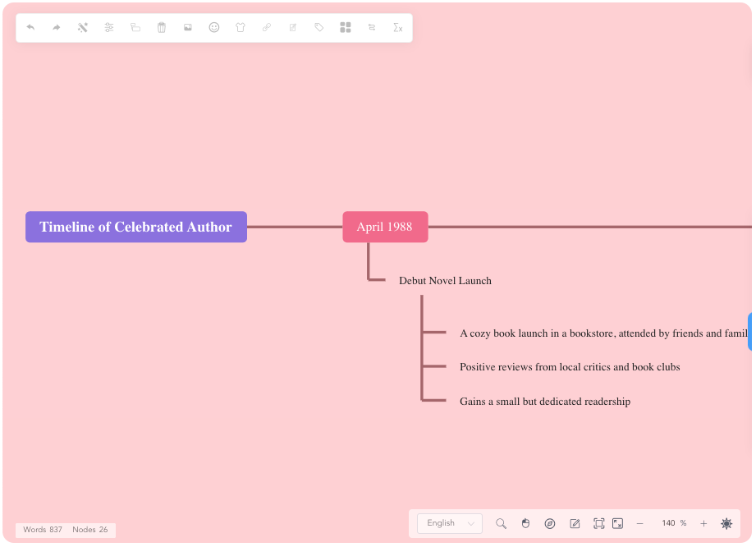Open the English language dropdown

(x=450, y=524)
